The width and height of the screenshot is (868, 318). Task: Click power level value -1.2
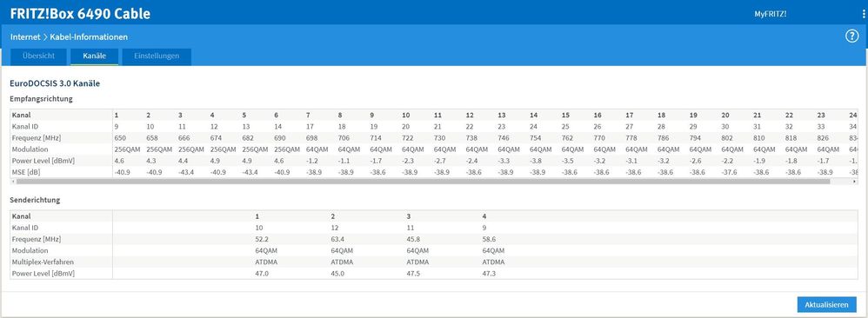(312, 161)
